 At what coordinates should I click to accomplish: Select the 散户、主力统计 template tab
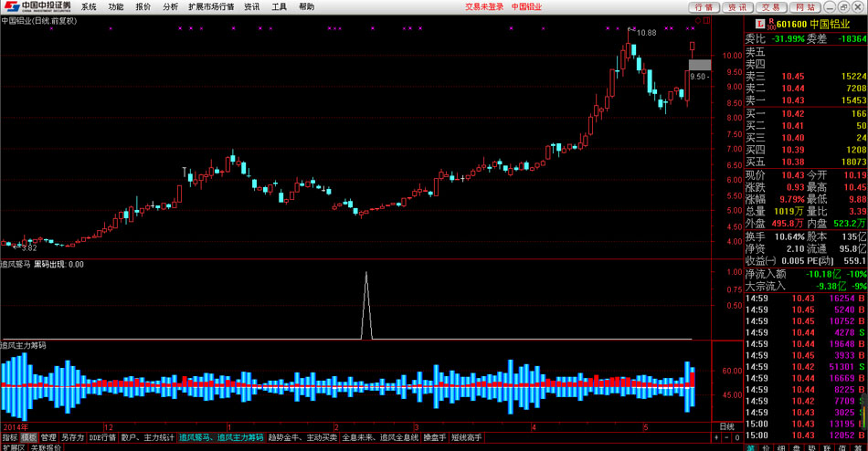click(x=147, y=437)
